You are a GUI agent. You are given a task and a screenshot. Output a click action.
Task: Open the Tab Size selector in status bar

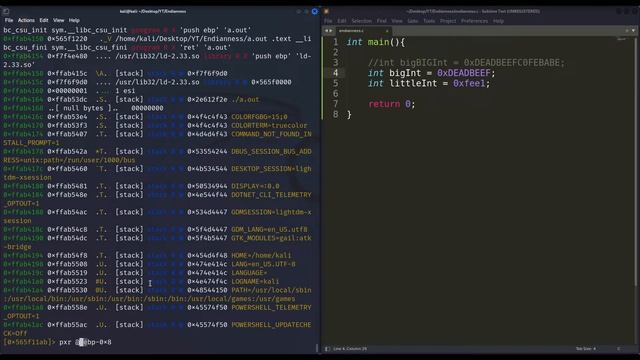pyautogui.click(x=586, y=349)
